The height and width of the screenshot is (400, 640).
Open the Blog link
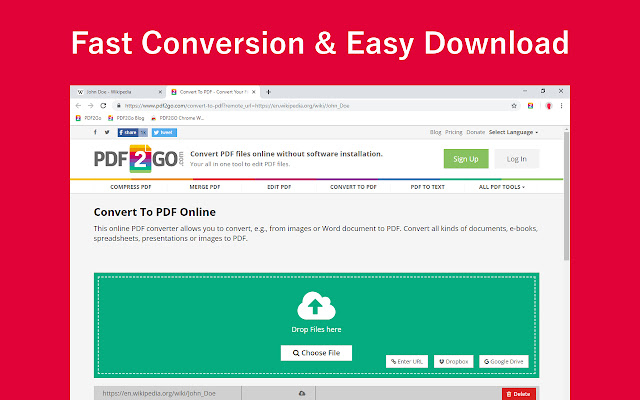[435, 132]
